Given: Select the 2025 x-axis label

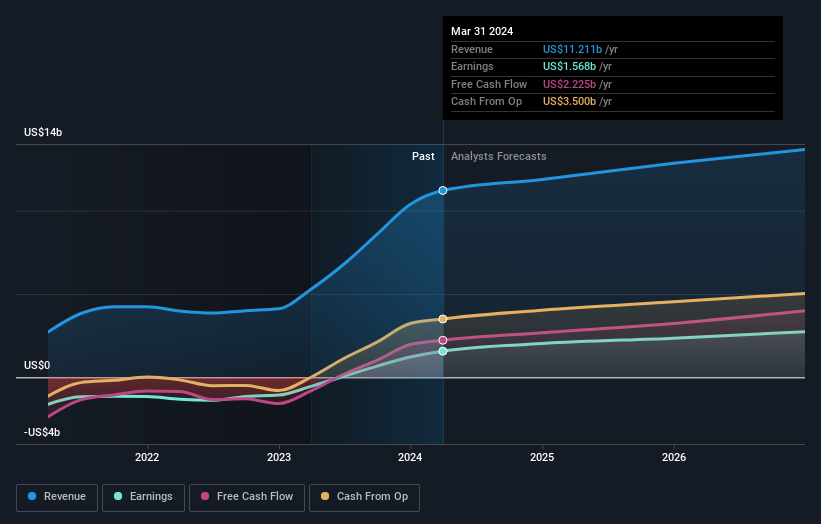Looking at the screenshot, I should click(542, 458).
